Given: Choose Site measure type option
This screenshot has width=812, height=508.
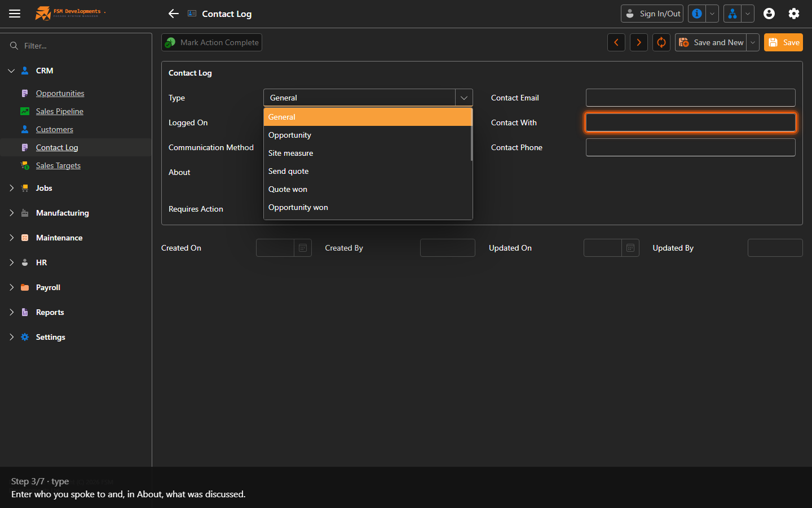Looking at the screenshot, I should tap(367, 153).
